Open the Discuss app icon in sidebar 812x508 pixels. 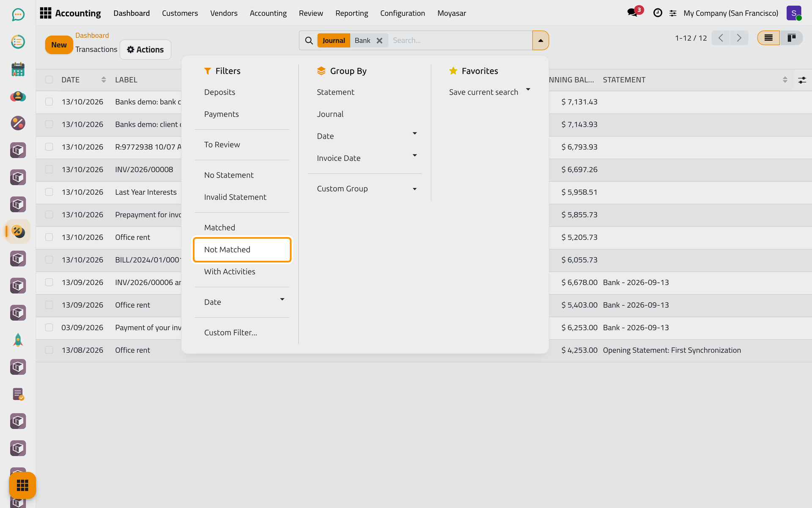point(18,15)
